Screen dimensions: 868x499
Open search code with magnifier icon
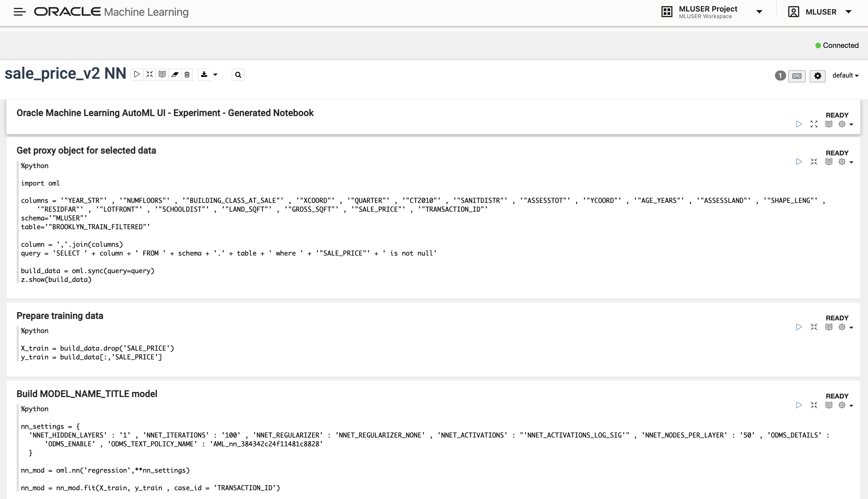[x=238, y=75]
